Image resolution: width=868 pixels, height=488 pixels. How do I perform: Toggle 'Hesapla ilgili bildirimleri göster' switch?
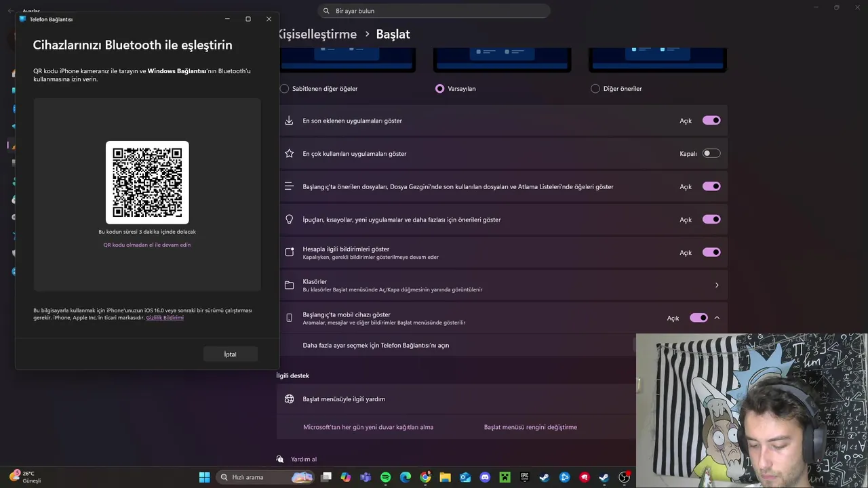[711, 252]
